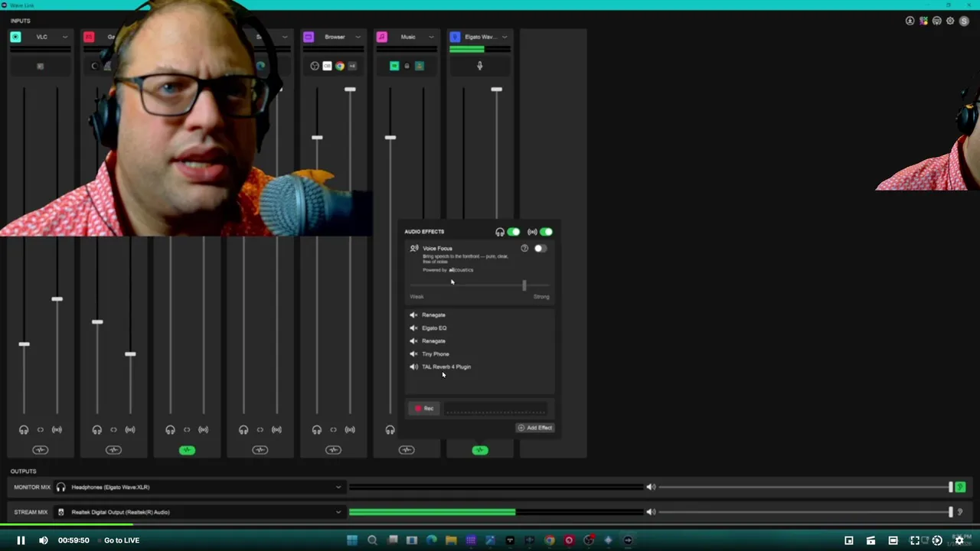
Task: Click the VLC channel color icon
Action: [x=15, y=37]
